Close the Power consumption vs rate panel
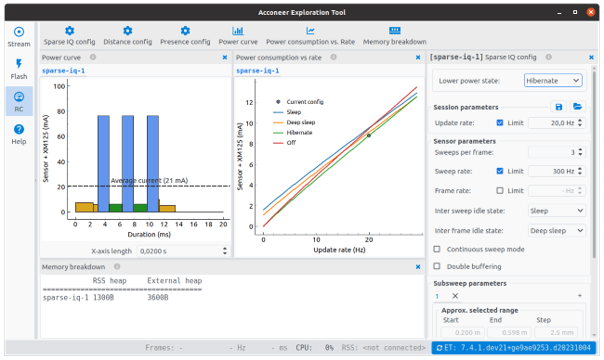This screenshot has width=604, height=360. click(418, 57)
